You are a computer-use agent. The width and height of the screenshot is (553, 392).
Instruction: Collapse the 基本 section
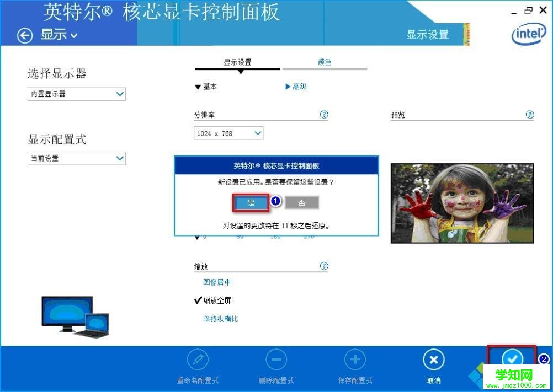point(206,87)
